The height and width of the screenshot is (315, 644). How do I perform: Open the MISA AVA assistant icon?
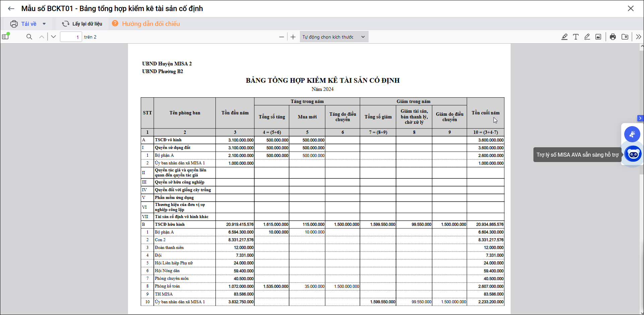point(633,154)
